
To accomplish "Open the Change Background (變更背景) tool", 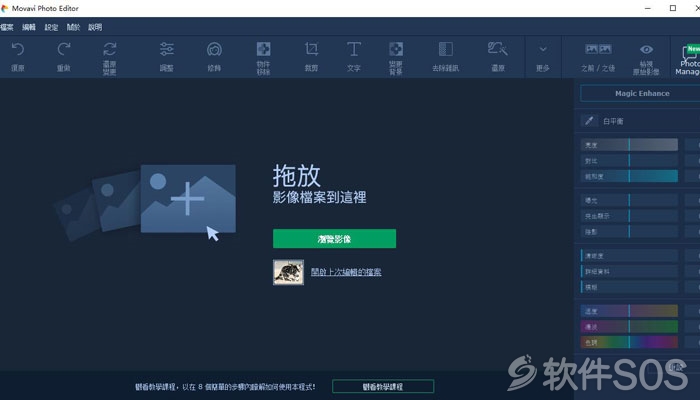I will (x=396, y=49).
